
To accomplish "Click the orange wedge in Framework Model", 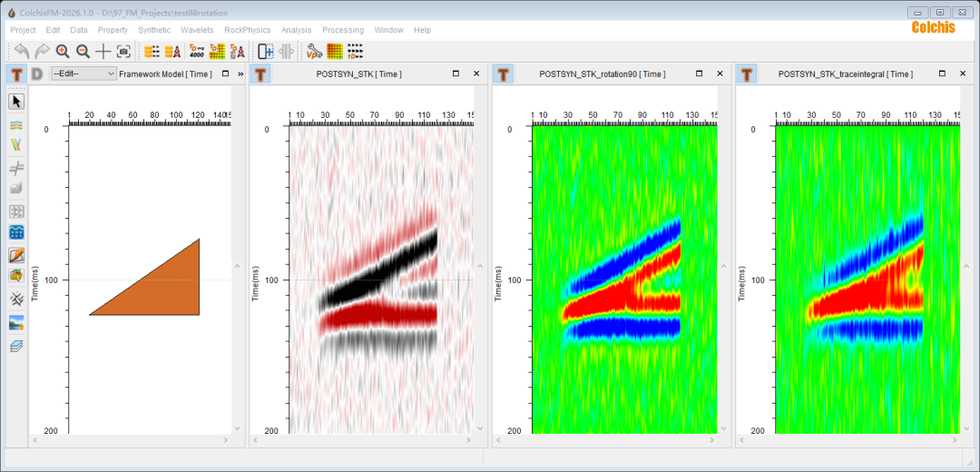I will click(168, 290).
